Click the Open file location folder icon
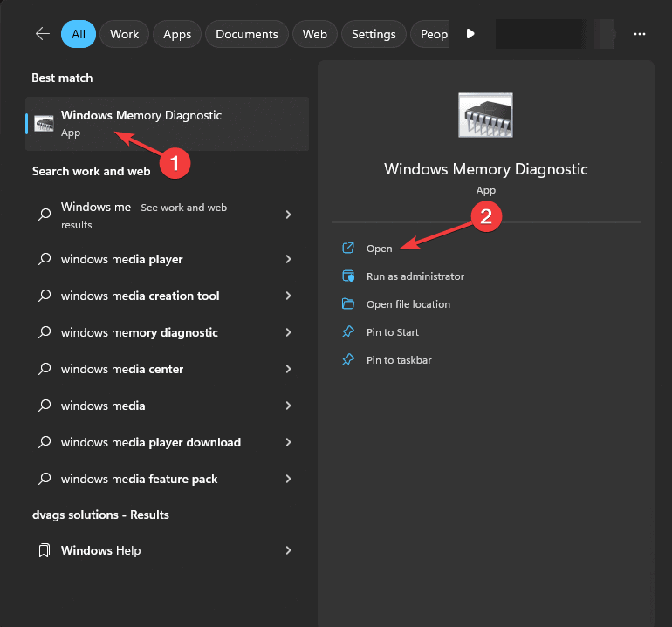Image resolution: width=672 pixels, height=627 pixels. (x=348, y=304)
